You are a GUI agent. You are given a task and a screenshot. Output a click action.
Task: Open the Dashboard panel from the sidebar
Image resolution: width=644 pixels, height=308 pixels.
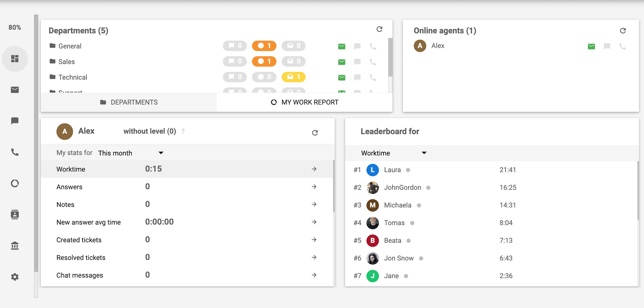[x=15, y=59]
